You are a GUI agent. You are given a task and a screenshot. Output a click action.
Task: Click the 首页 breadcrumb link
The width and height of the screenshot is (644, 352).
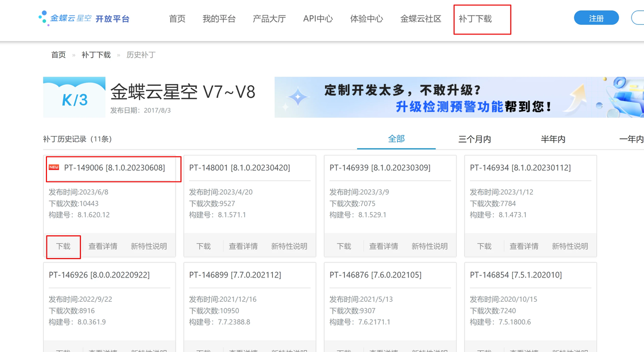58,55
